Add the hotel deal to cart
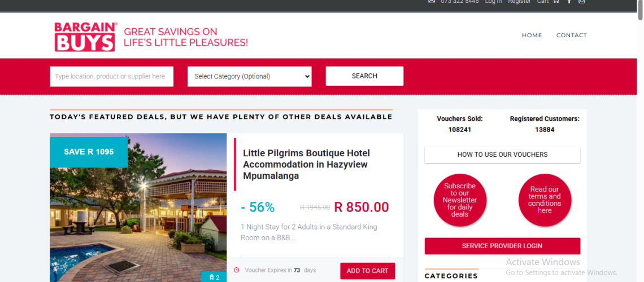 367,271
